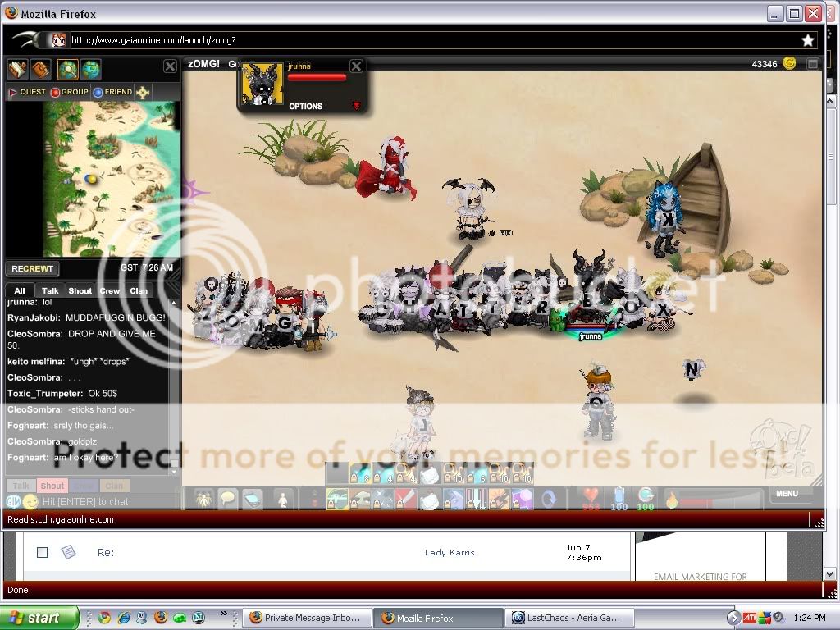Expand the hidden system tray icons arrow

[733, 618]
